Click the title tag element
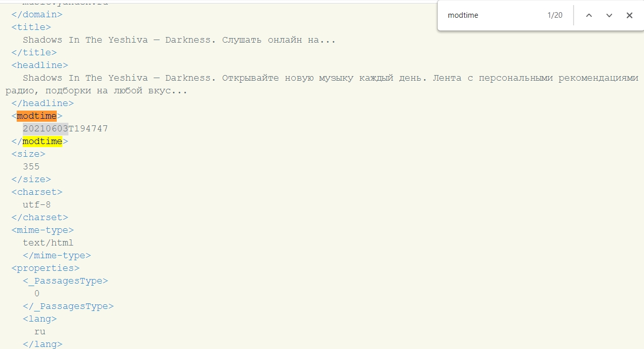This screenshot has width=644, height=349. pyautogui.click(x=31, y=27)
